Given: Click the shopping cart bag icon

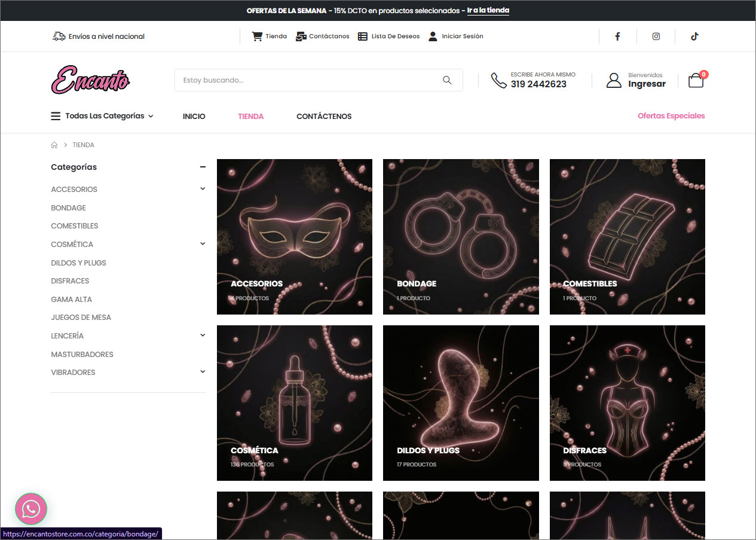Looking at the screenshot, I should 696,80.
